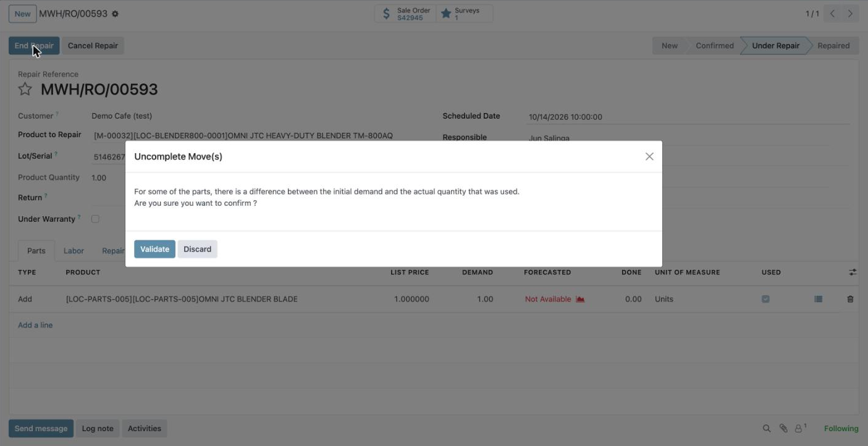
Task: Click the New record button
Action: click(x=22, y=14)
